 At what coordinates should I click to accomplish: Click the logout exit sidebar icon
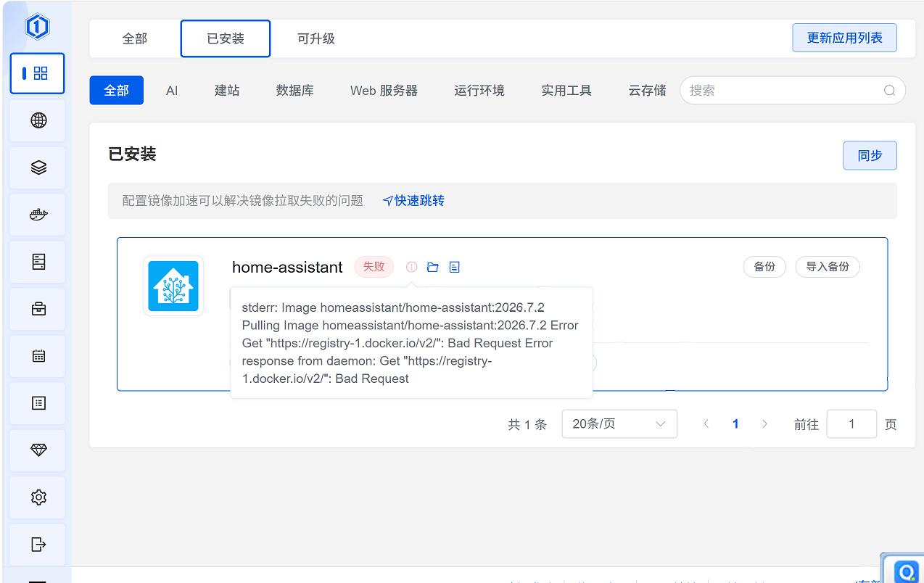click(38, 545)
